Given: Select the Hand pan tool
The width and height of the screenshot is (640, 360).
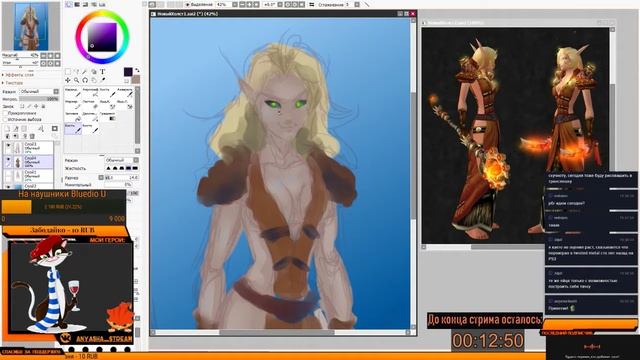Looking at the screenshot, I should pos(94,80).
